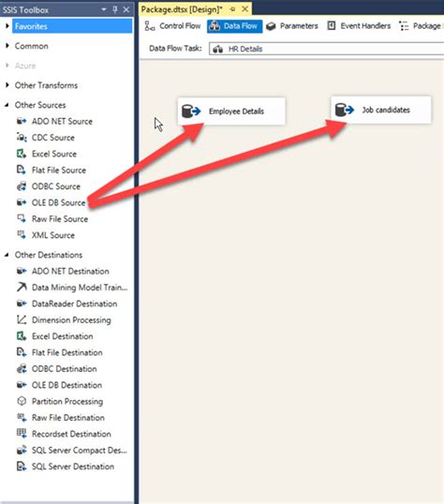The height and width of the screenshot is (504, 444).
Task: Select the Job candidates component label
Action: (x=386, y=110)
